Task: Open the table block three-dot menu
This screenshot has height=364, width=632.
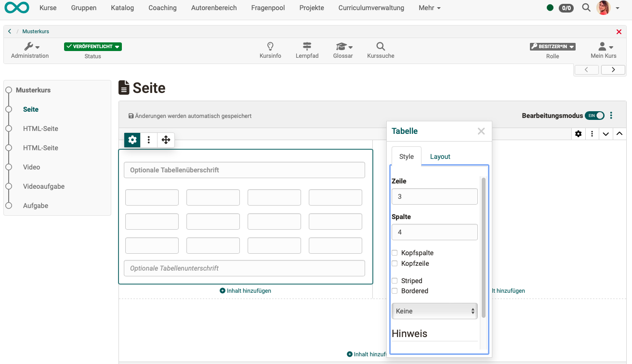Action: [149, 140]
